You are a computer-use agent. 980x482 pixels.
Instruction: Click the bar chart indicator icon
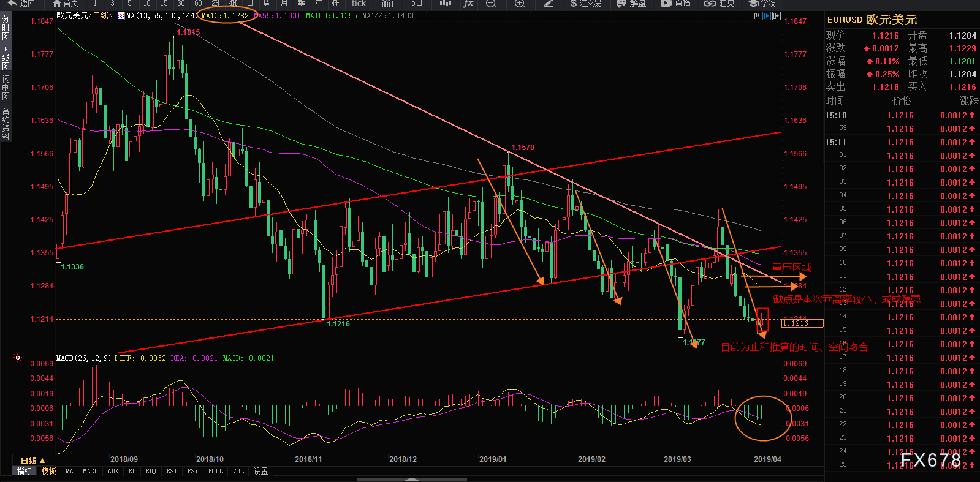[x=387, y=3]
